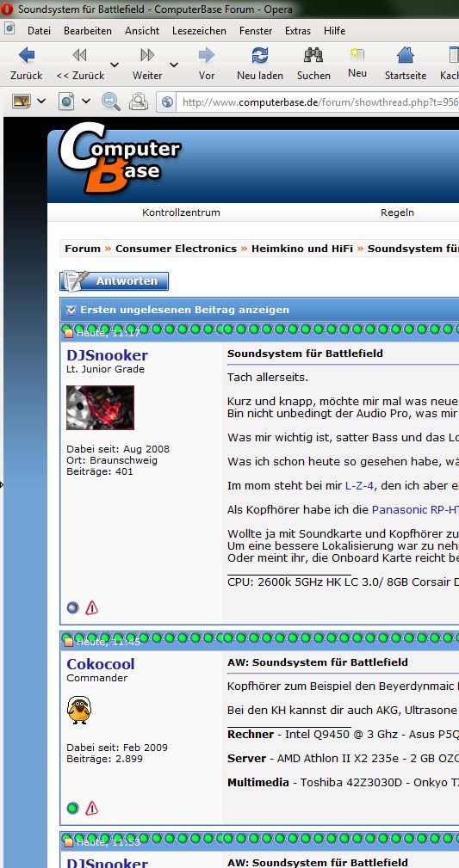Click 'Ersten ungelesenen Beitrag anzeigen' link
Screen dimensions: 459x868
(x=184, y=310)
